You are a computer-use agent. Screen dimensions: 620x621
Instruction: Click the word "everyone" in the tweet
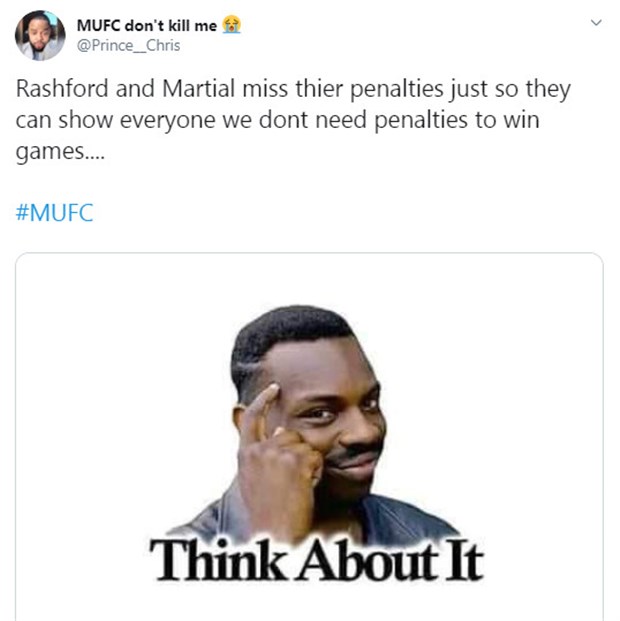point(167,120)
